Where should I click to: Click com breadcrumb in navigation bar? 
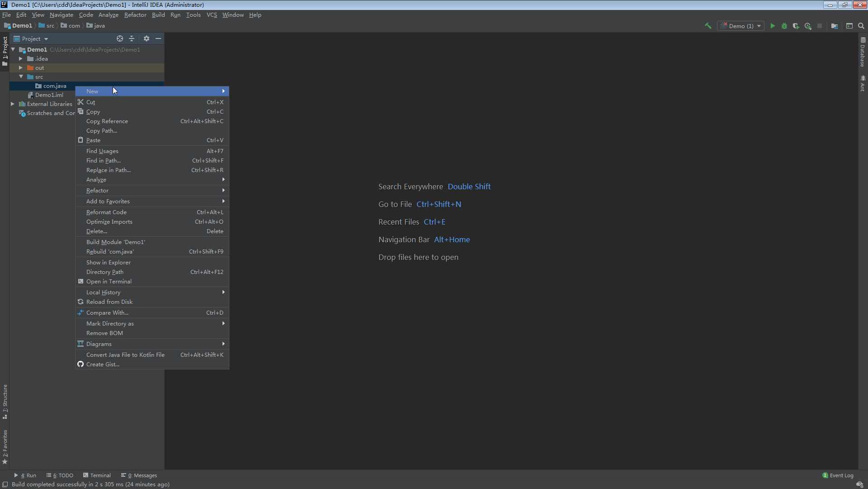click(x=71, y=26)
